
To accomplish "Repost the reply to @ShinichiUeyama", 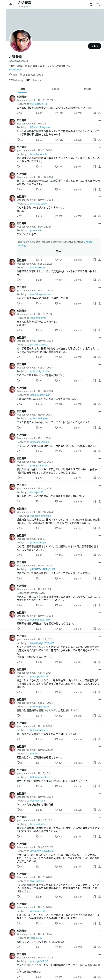I will pos(37,140).
